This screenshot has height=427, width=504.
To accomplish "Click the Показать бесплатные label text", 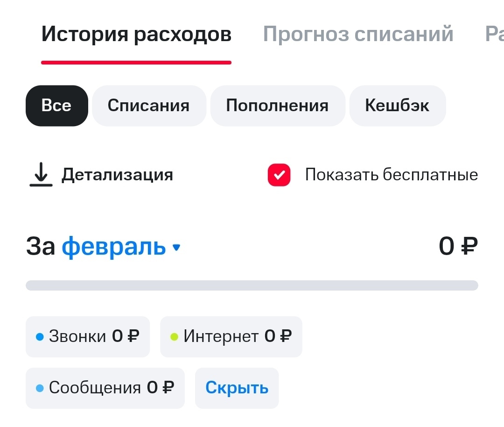I will tap(392, 175).
